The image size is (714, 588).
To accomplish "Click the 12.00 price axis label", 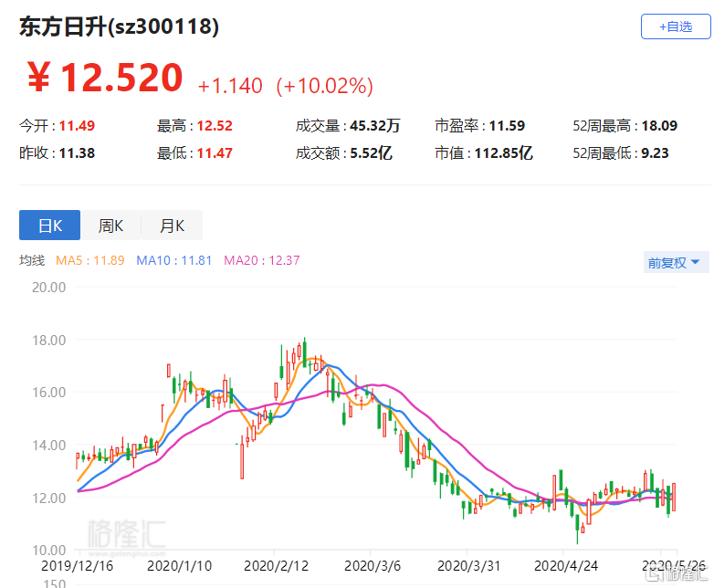I will [x=48, y=498].
